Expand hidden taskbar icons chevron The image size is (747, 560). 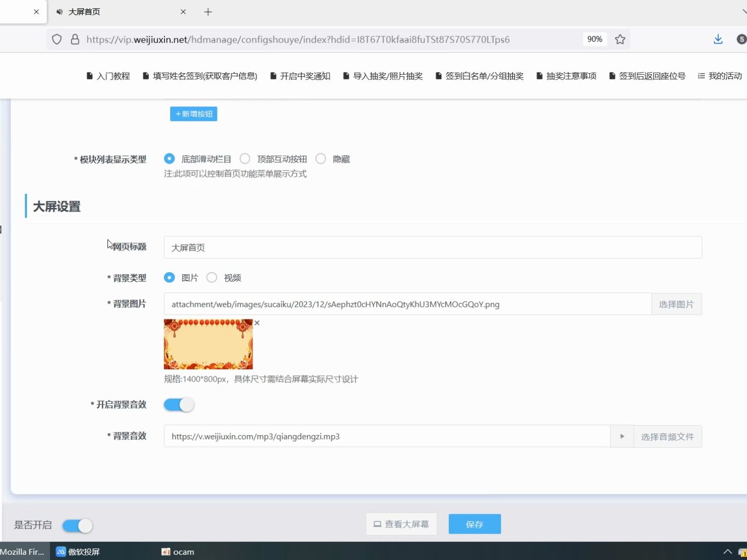(728, 552)
